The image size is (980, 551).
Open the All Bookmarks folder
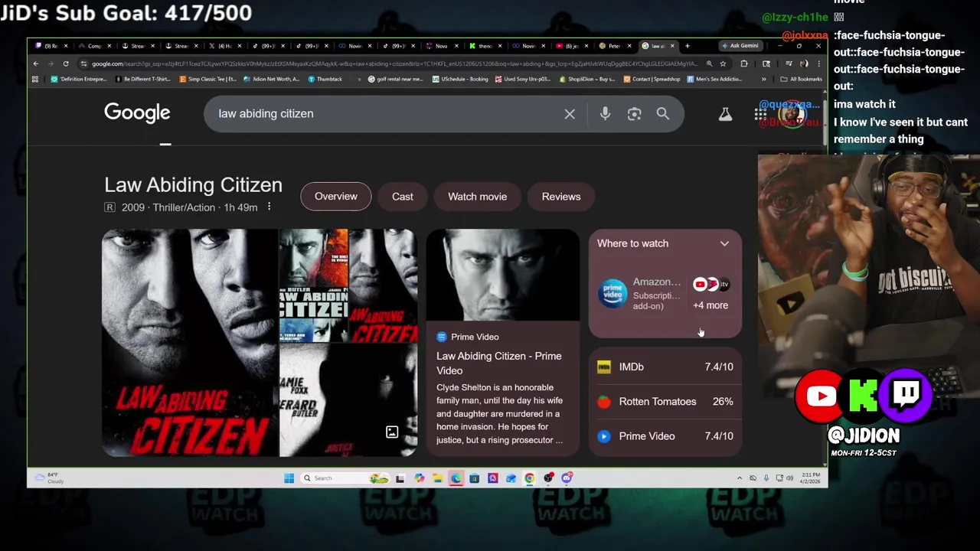click(x=801, y=79)
